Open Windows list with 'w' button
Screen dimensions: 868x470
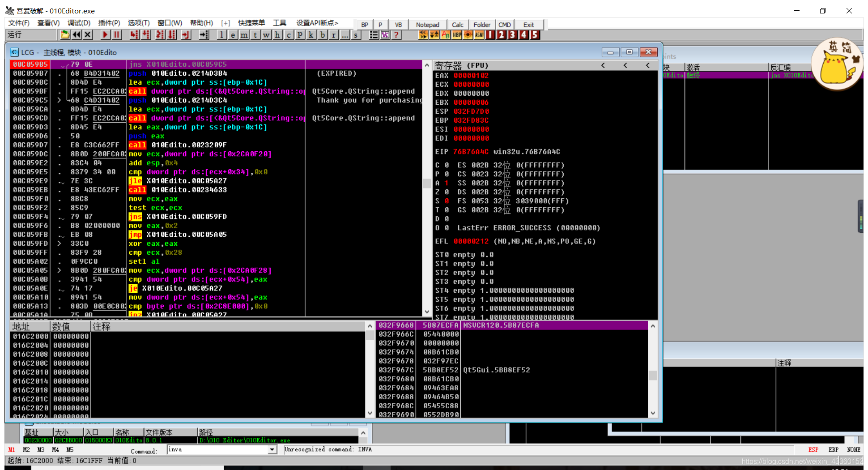(x=267, y=35)
